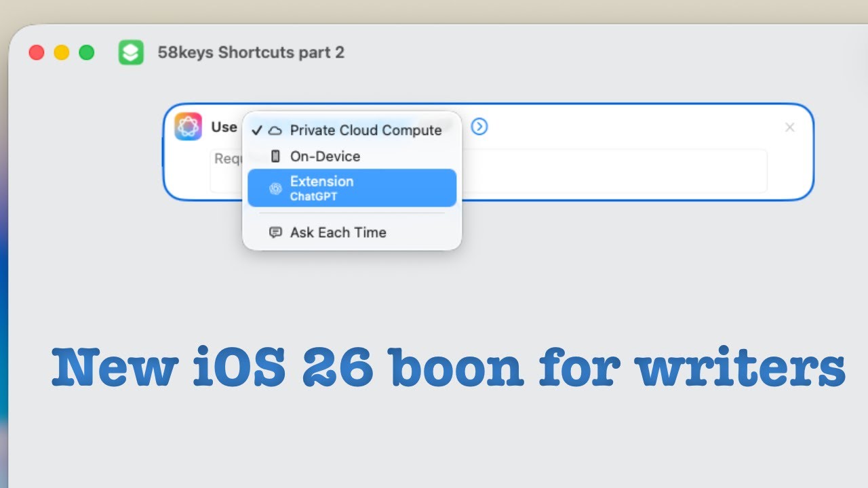Screen dimensions: 868x488
Task: Open the Apple Intelligence action icon
Action: pos(188,127)
